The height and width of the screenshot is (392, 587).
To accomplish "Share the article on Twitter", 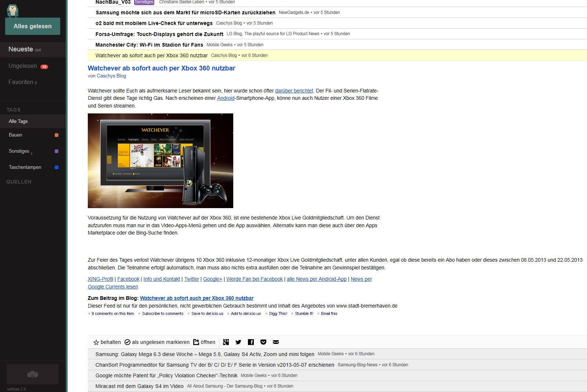I will 238,342.
